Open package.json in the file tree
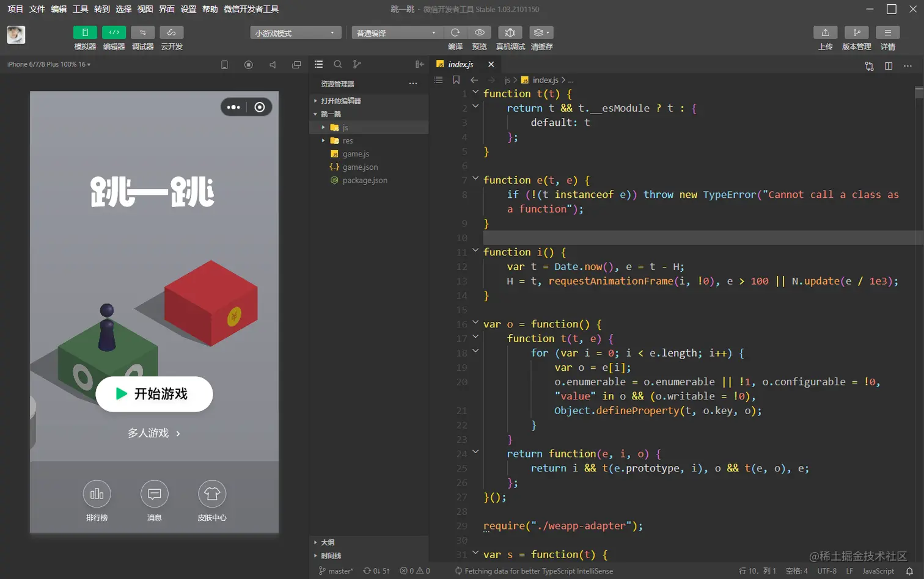Screen dimensions: 924x579 [x=369, y=181]
